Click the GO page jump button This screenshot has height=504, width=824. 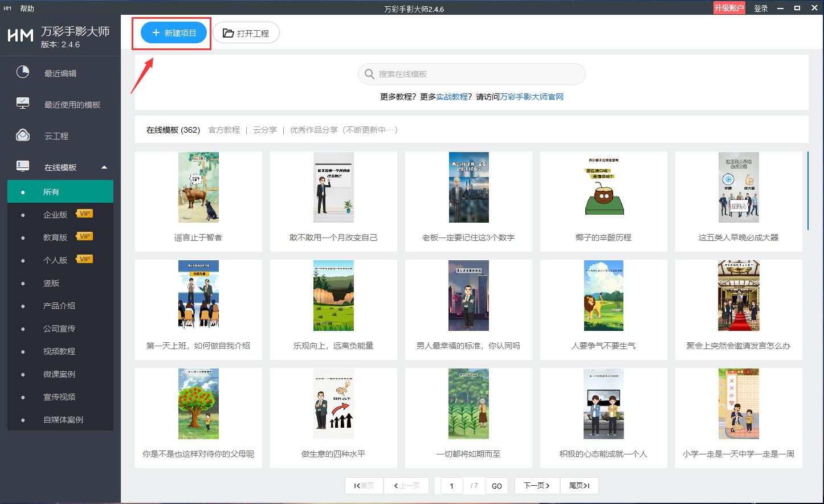(x=497, y=486)
